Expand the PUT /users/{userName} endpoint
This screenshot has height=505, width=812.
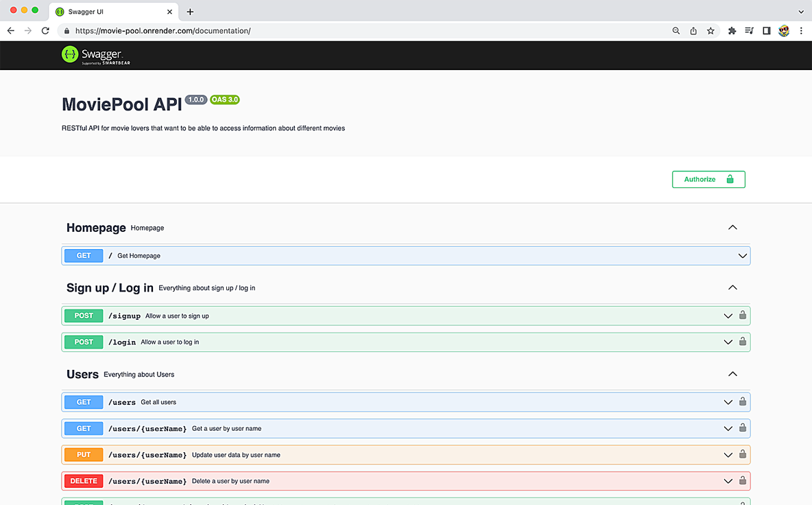(x=728, y=454)
